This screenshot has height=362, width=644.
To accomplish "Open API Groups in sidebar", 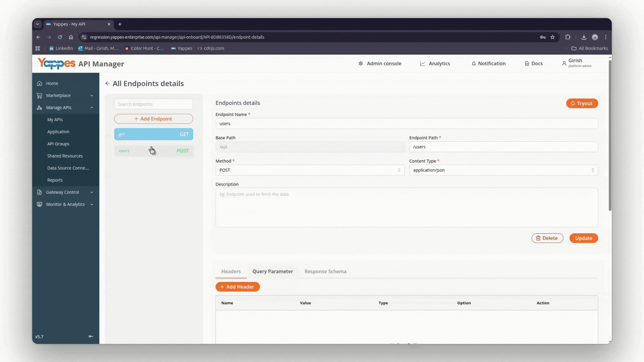I will click(x=66, y=144).
